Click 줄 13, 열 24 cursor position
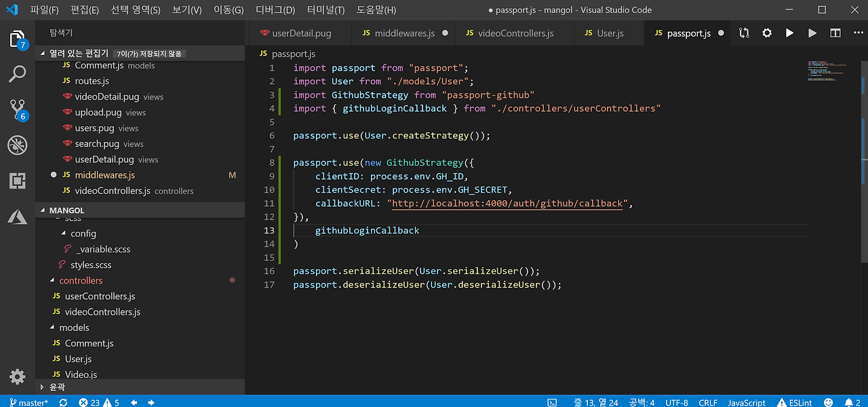The width and height of the screenshot is (868, 407). [596, 402]
